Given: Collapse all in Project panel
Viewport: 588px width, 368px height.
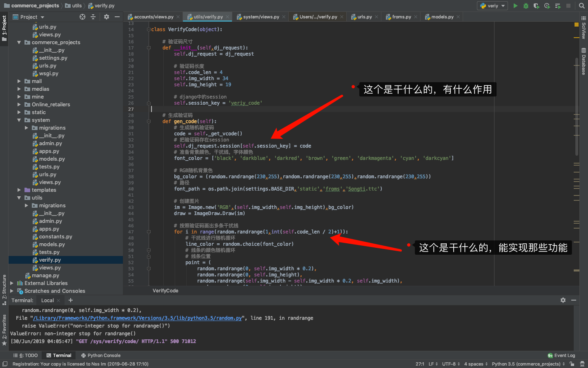Looking at the screenshot, I should tap(93, 17).
